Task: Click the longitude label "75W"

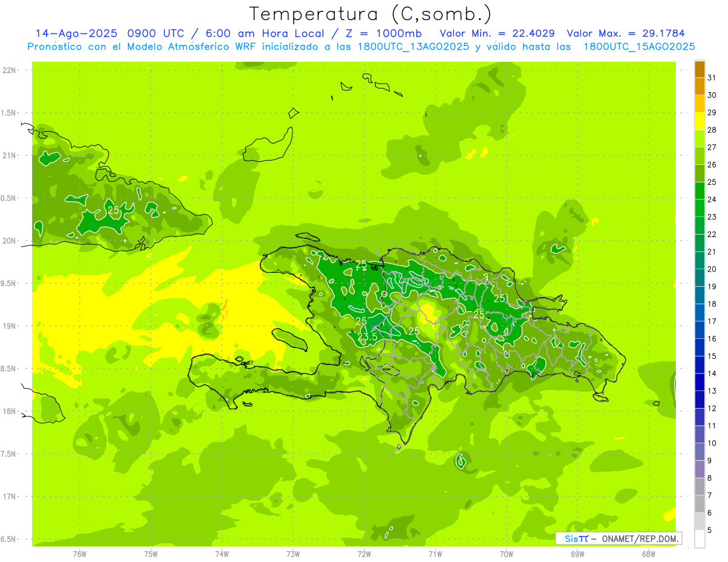Action: tap(151, 554)
